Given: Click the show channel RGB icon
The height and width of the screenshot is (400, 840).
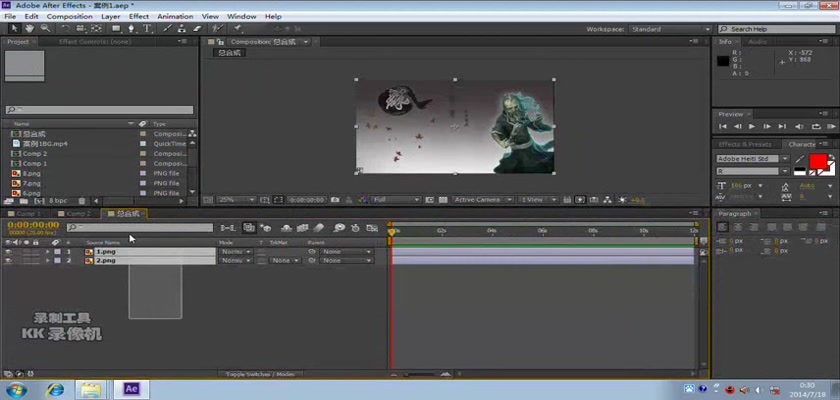Looking at the screenshot, I should pyautogui.click(x=363, y=200).
